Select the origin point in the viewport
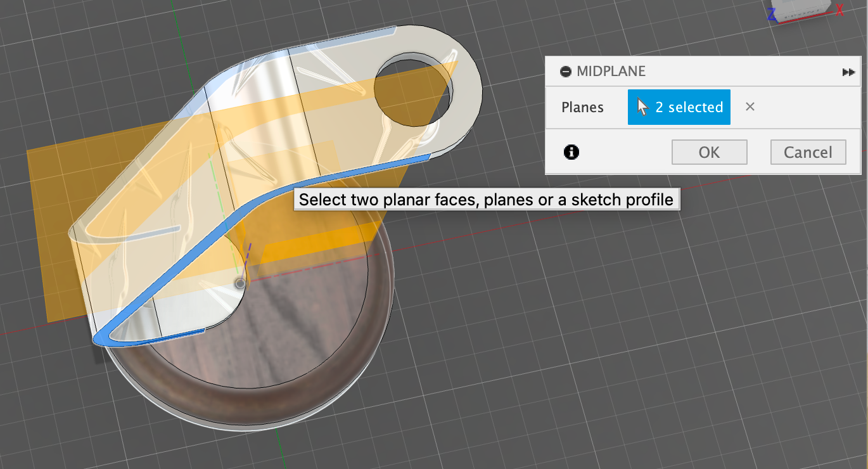 (x=239, y=283)
